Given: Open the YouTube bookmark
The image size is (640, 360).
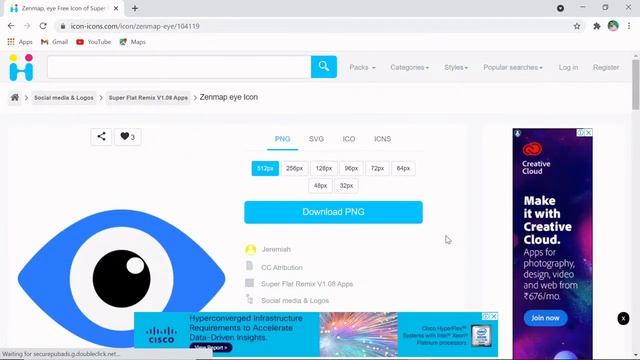Looking at the screenshot, I should coord(93,42).
